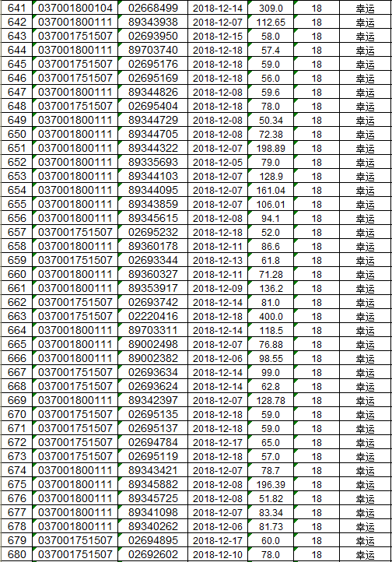
Task: Select invoice number 89341098
Action: pos(153,512)
